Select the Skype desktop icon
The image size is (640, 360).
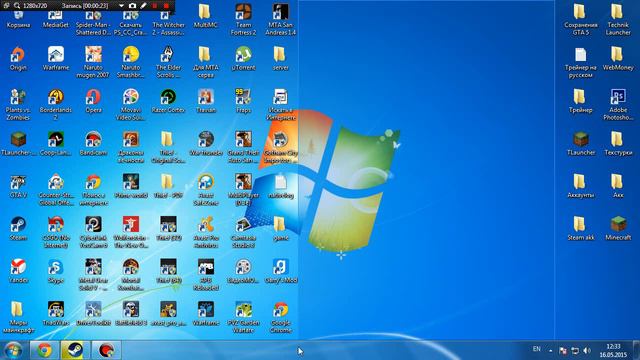click(x=56, y=271)
